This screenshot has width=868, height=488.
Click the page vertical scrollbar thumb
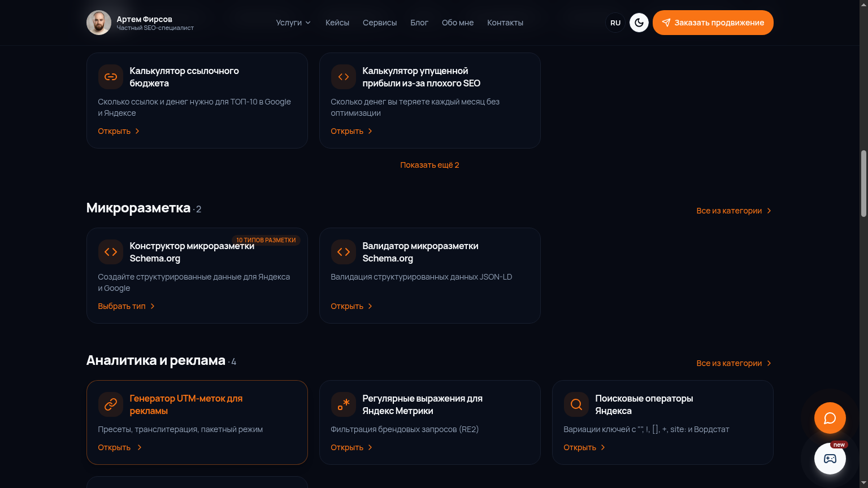[863, 184]
